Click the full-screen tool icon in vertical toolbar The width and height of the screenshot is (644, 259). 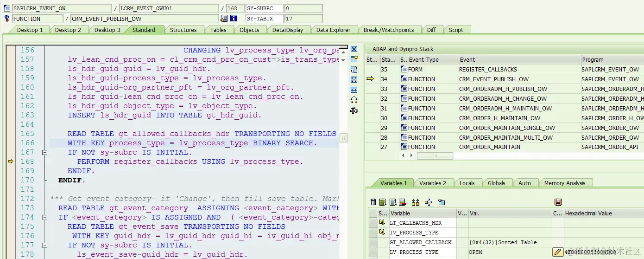pyautogui.click(x=354, y=80)
